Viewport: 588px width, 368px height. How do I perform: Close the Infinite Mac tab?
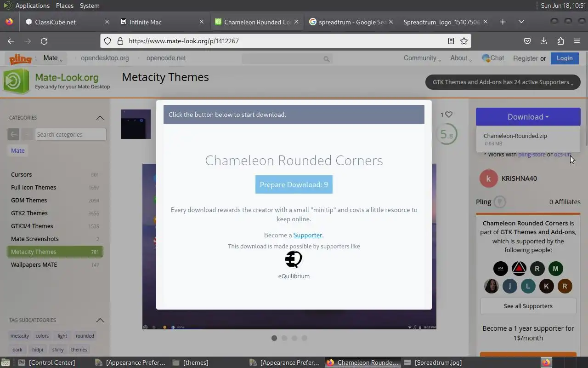point(202,22)
